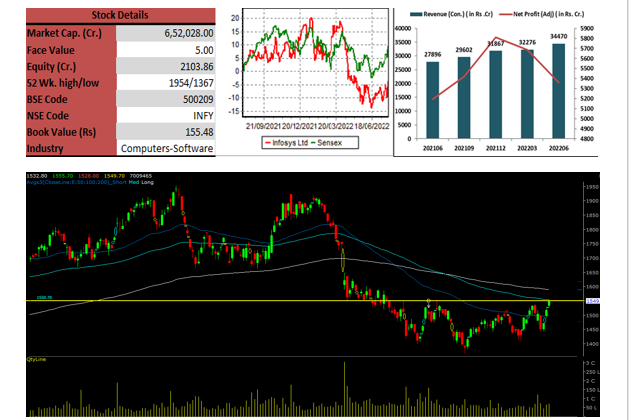Select the Book Value (Rs) label

61,132
